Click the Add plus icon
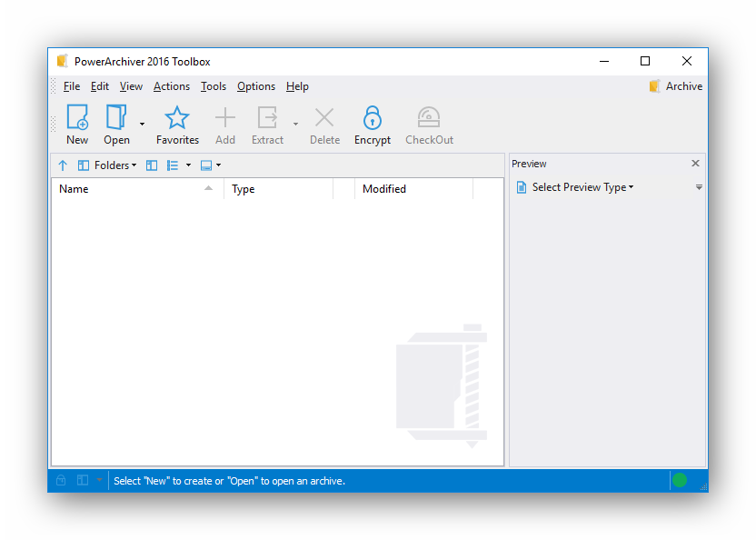The width and height of the screenshot is (756, 540). point(225,117)
